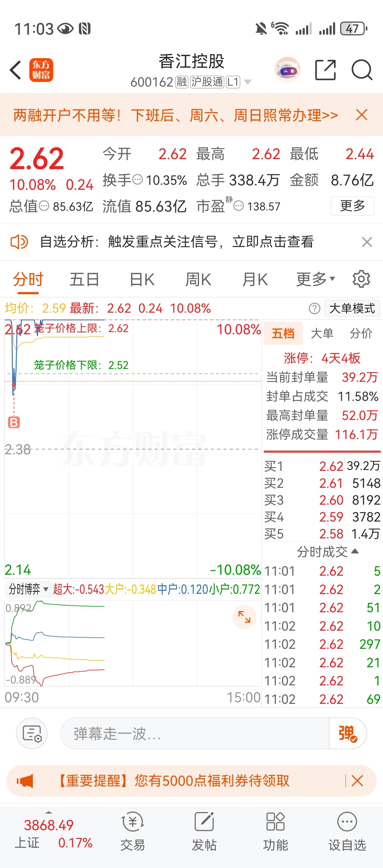The image size is (383, 868).
Task: Toggle the 弹 danmaku switch icon
Action: tap(348, 734)
